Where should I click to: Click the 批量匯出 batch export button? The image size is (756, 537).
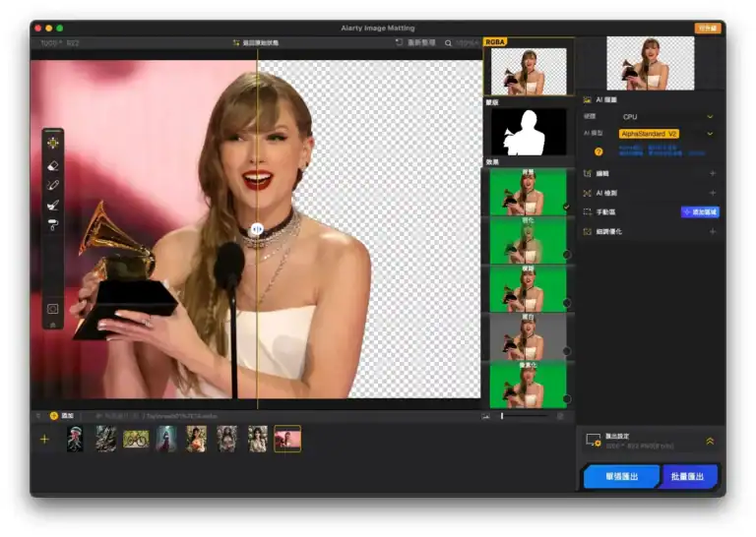coord(690,477)
